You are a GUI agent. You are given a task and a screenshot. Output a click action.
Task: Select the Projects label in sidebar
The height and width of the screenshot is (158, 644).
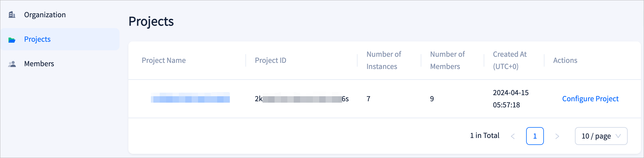(37, 39)
